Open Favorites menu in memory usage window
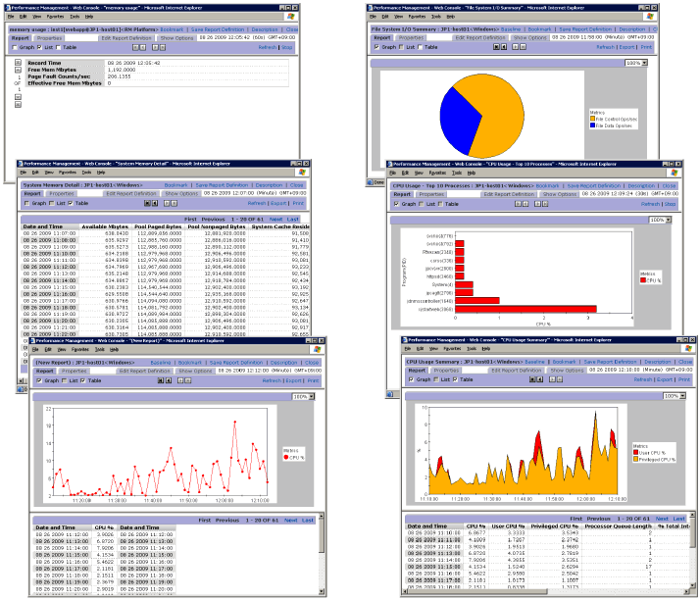The image size is (700, 600). point(55,17)
